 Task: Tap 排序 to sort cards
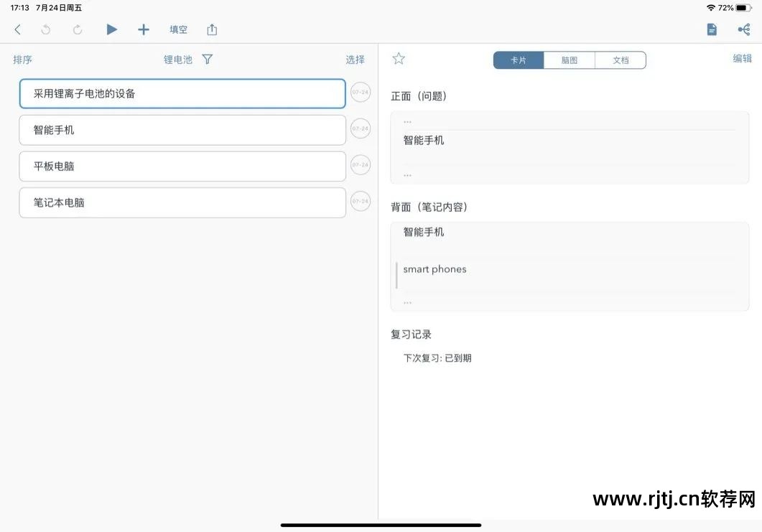(x=22, y=60)
